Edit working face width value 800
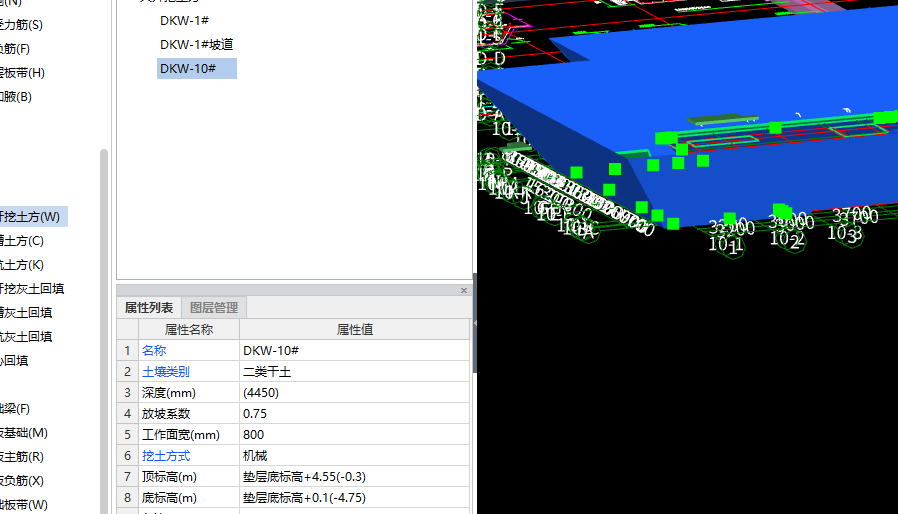898x514 pixels. tap(355, 435)
